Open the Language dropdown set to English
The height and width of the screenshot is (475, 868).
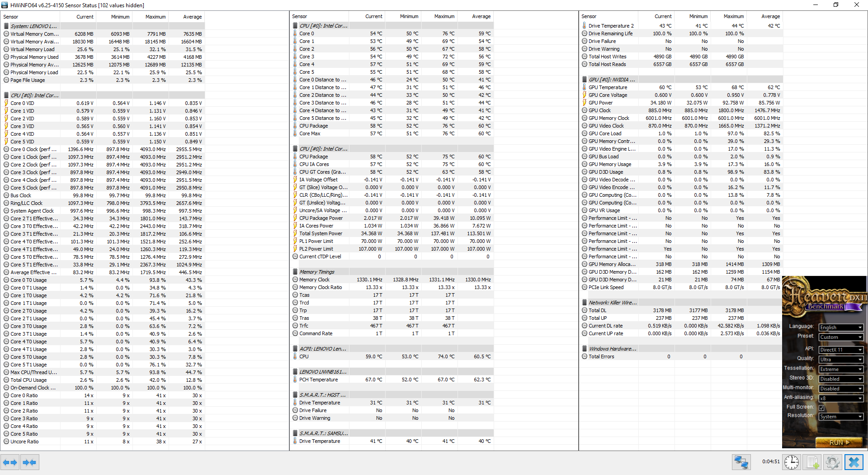click(841, 328)
